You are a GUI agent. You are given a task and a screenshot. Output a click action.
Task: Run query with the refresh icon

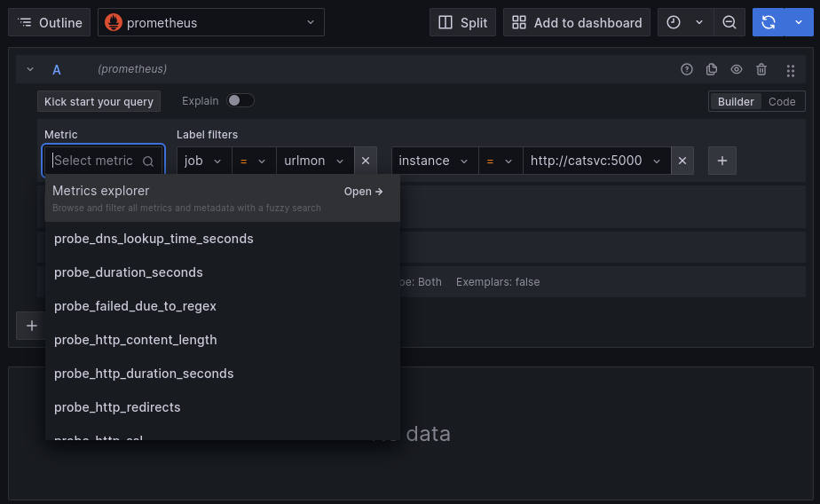click(x=769, y=22)
